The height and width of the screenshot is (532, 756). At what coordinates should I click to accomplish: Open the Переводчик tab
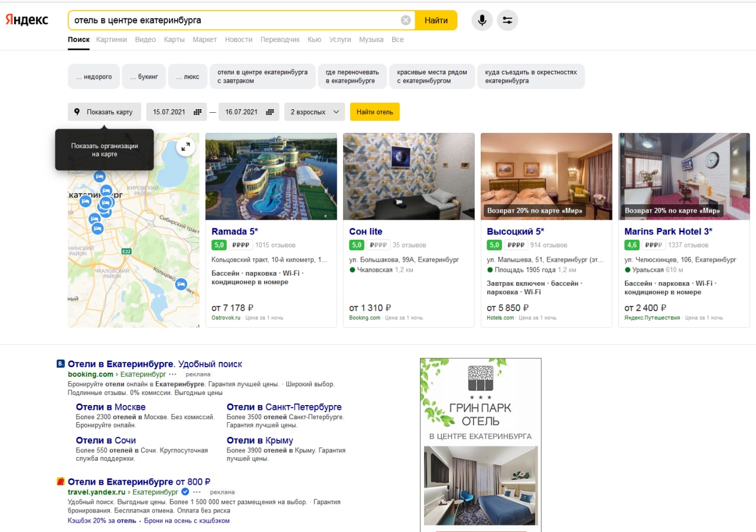point(280,40)
